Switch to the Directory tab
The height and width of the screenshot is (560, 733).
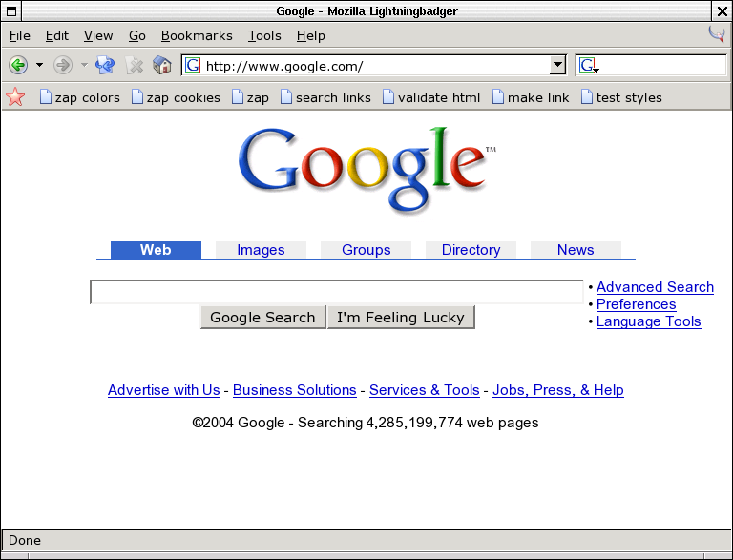(471, 250)
